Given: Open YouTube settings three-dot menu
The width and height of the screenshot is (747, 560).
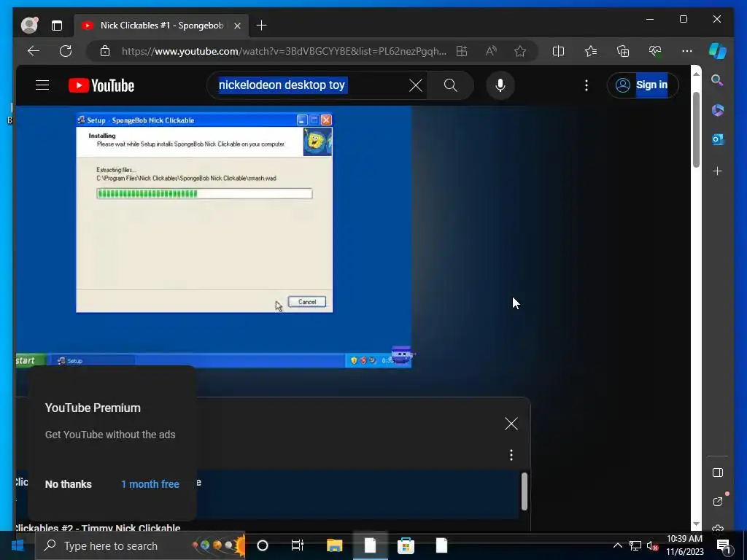Looking at the screenshot, I should point(587,86).
